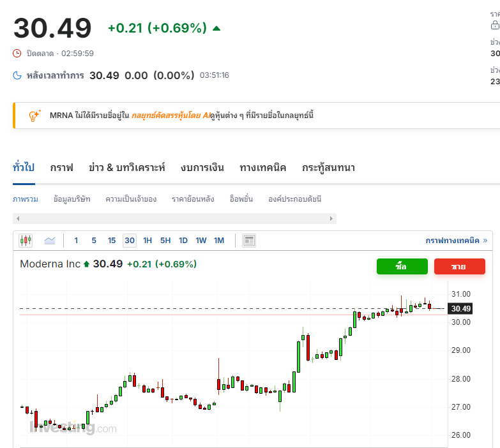500x448 pixels.
Task: Click the blue after-hours moon icon
Action: (x=17, y=75)
